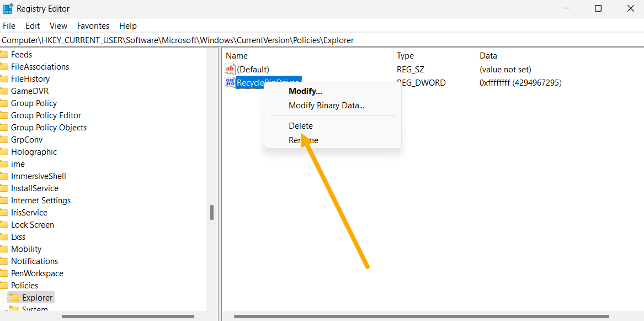Choose Modify... from the context menu
The width and height of the screenshot is (644, 321).
click(x=305, y=91)
